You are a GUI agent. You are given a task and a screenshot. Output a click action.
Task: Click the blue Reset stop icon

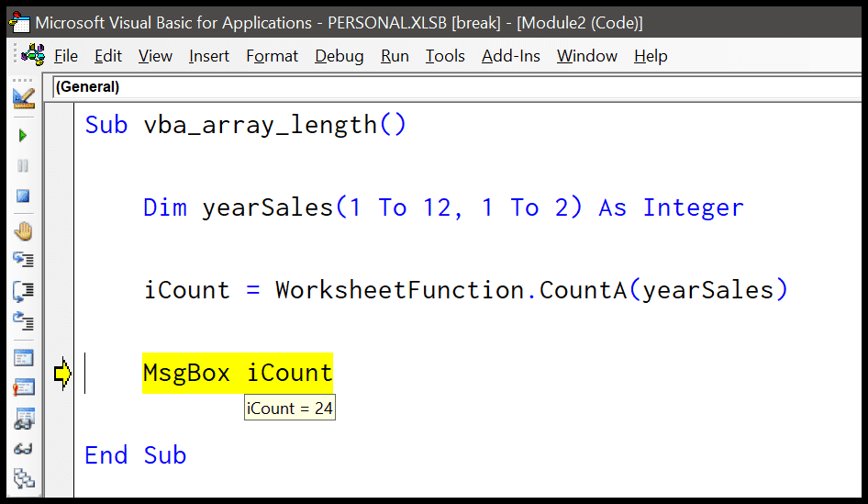coord(23,196)
